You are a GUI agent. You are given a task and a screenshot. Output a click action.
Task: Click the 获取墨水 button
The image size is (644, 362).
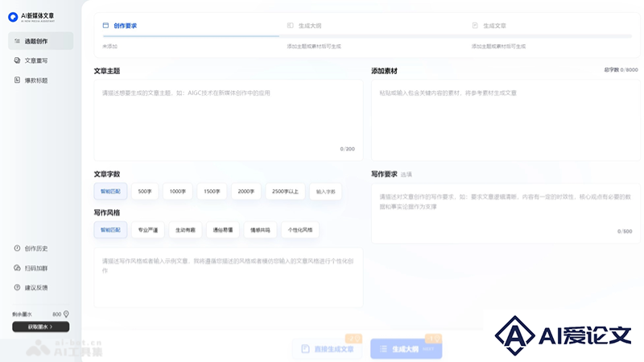[41, 327]
